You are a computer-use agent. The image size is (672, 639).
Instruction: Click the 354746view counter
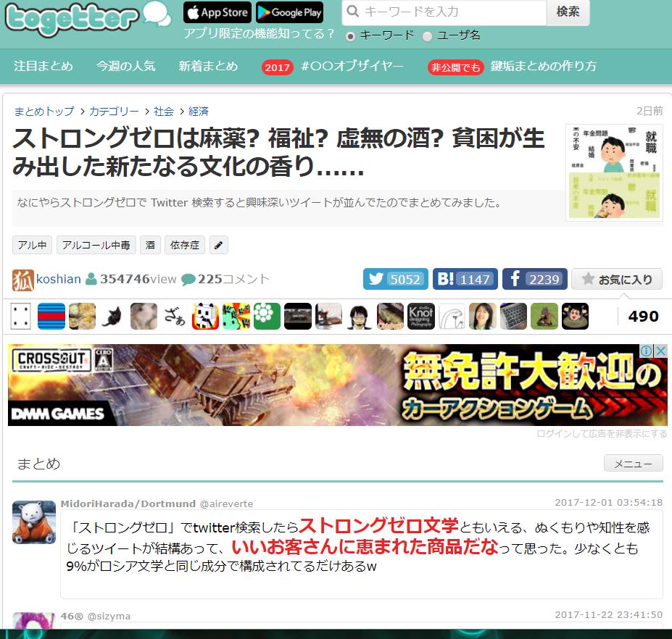(x=138, y=279)
